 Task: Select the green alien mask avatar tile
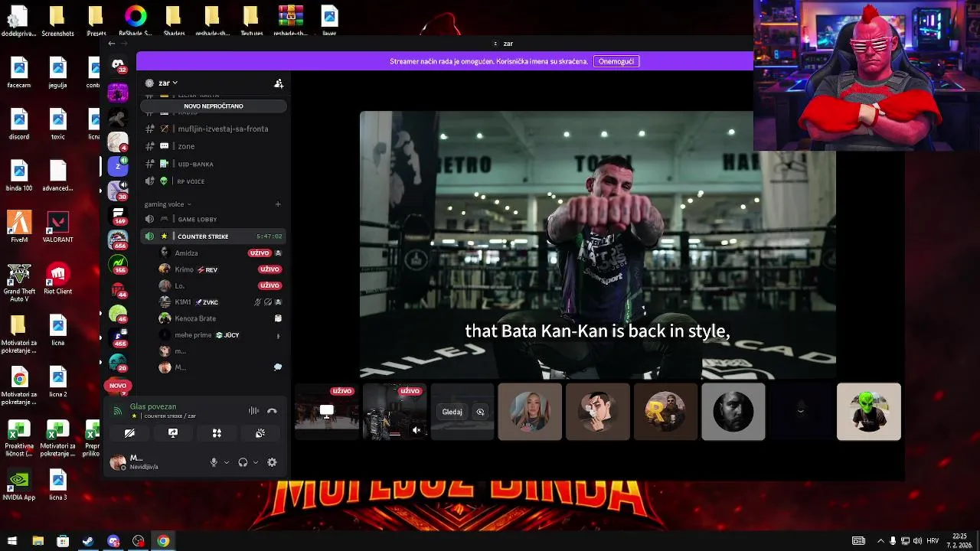click(869, 412)
